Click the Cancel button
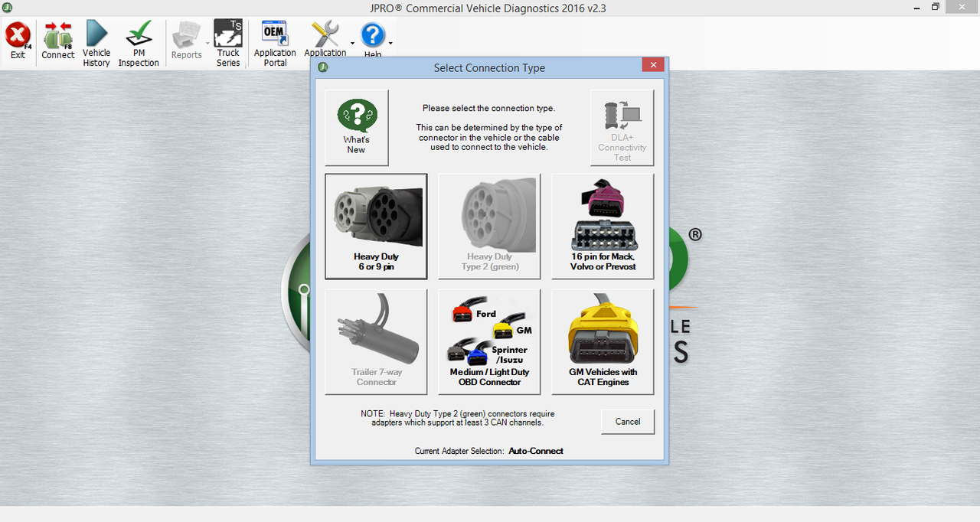Screen dimensions: 980x522 pos(628,422)
